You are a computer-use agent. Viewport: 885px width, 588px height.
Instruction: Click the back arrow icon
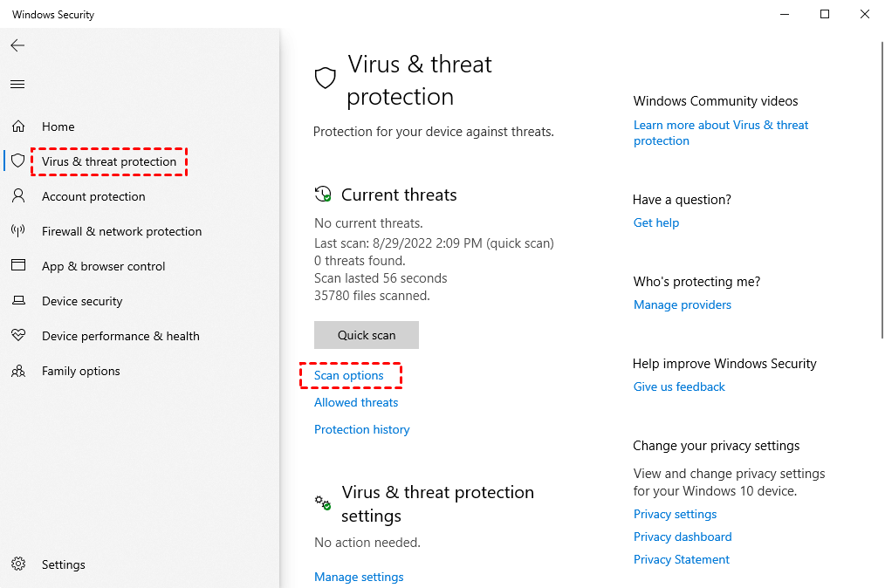[x=17, y=45]
